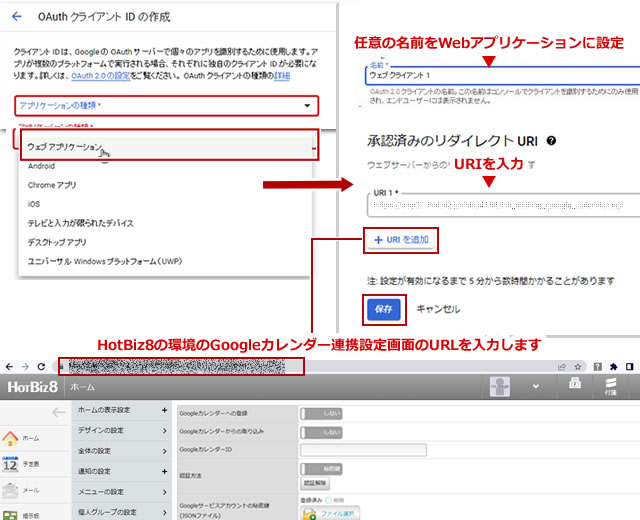This screenshot has width=640, height=520.
Task: Expand the user menu chevron in the HotBiz8 header
Action: (536, 386)
